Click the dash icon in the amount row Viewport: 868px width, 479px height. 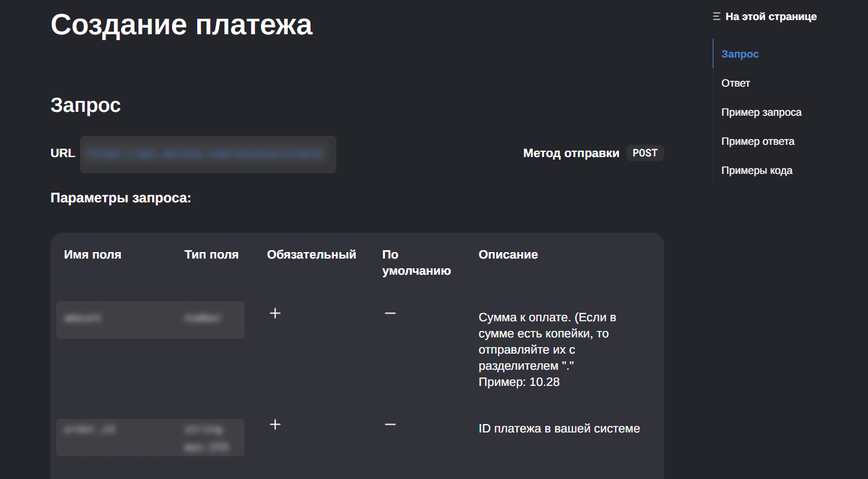point(390,313)
